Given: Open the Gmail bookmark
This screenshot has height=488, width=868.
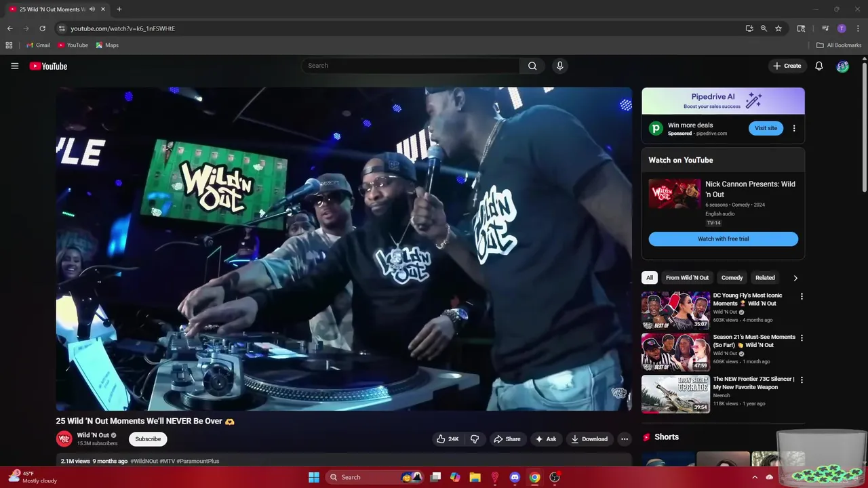Looking at the screenshot, I should [x=38, y=45].
